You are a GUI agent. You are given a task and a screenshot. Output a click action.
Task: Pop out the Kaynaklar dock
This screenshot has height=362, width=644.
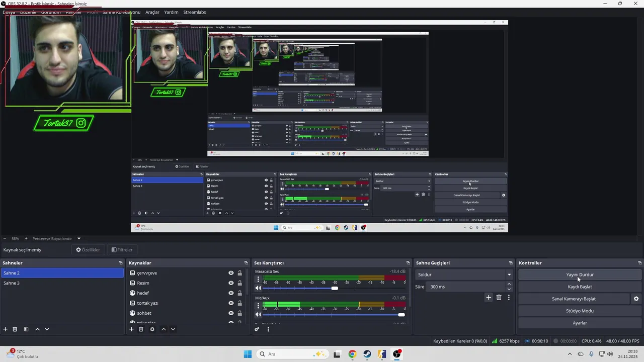click(246, 263)
